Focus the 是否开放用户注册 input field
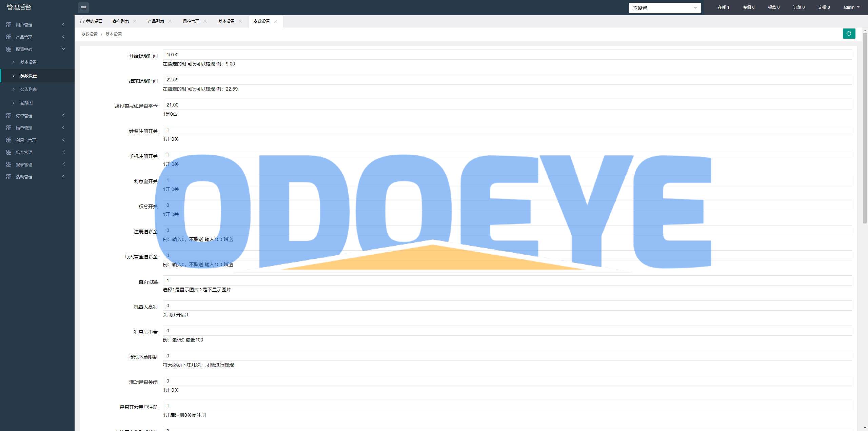This screenshot has height=431, width=868. [507, 406]
